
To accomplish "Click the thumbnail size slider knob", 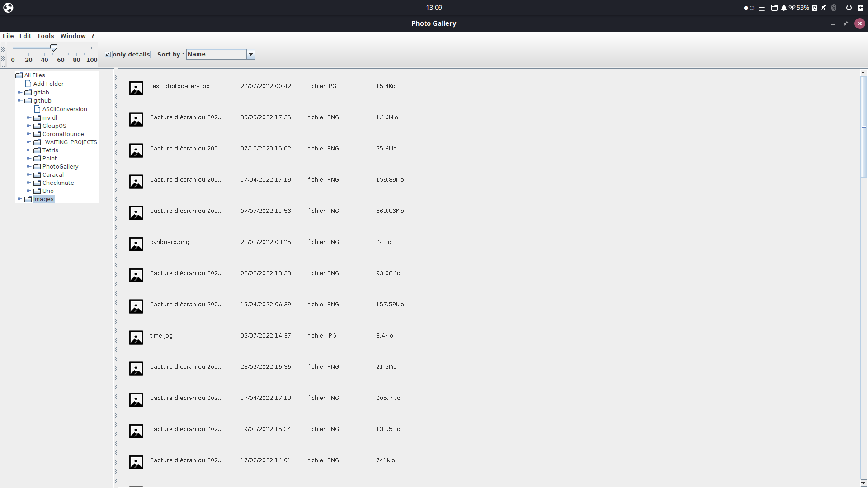I will click(x=53, y=47).
